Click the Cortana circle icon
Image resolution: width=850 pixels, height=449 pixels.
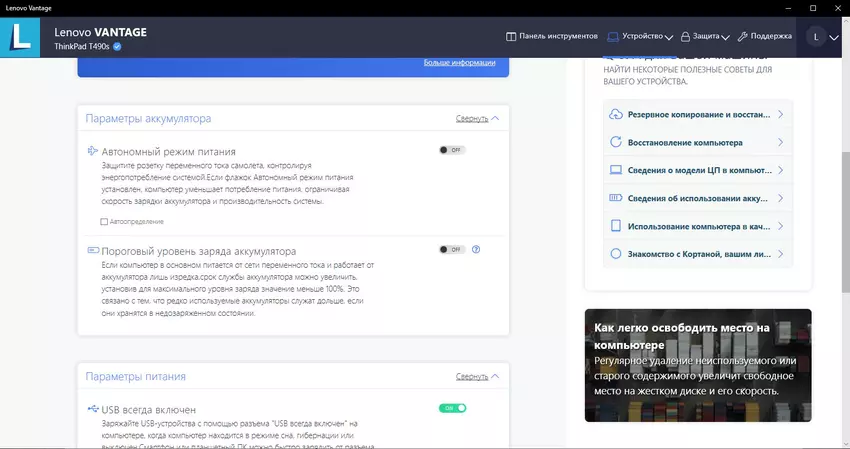tap(616, 254)
